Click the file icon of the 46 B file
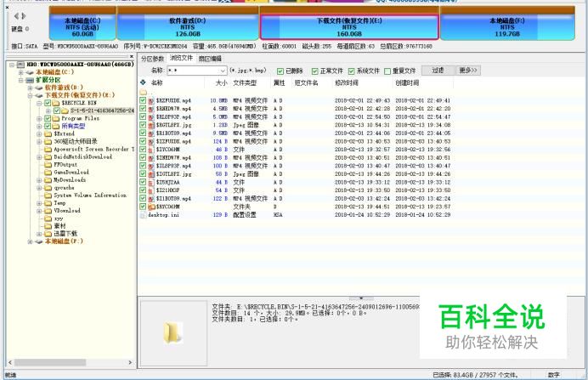The height and width of the screenshot is (380, 588). [x=151, y=150]
